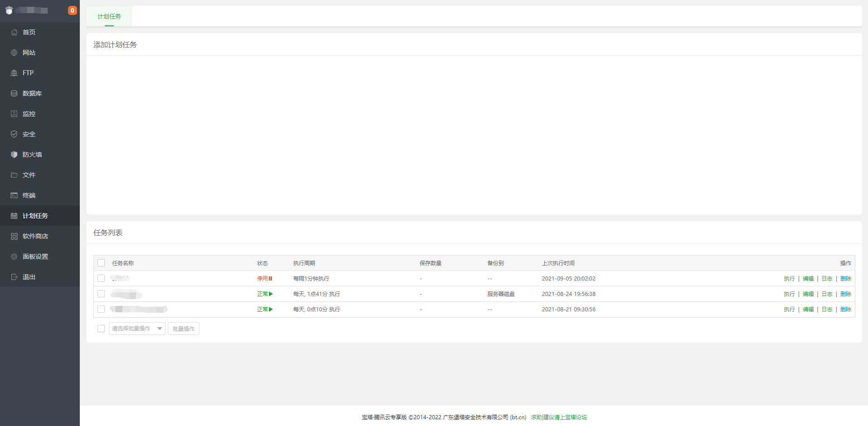Click the monitor icon beside 监控
868x426 pixels.
click(x=14, y=114)
